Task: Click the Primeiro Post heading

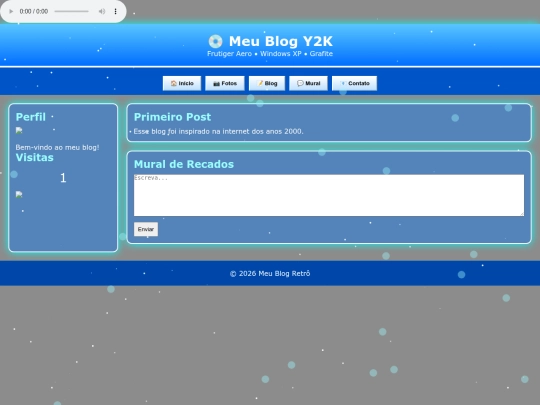Action: pyautogui.click(x=172, y=117)
